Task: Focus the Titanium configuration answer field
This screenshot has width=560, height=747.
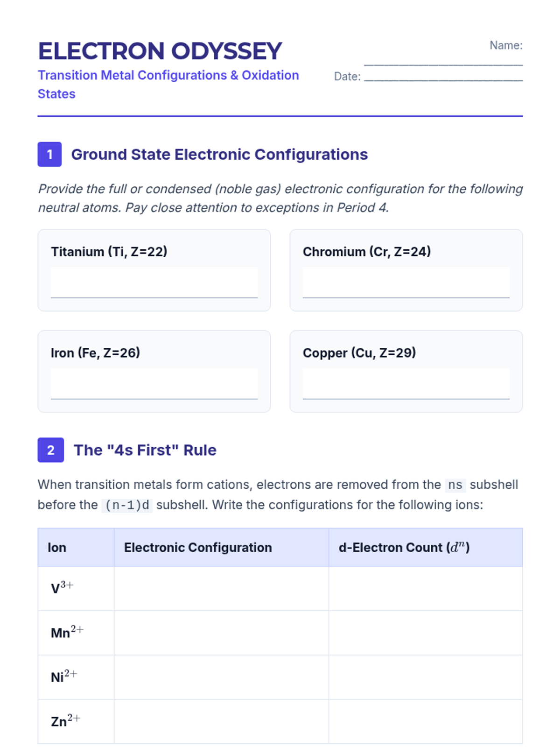Action: click(x=154, y=282)
